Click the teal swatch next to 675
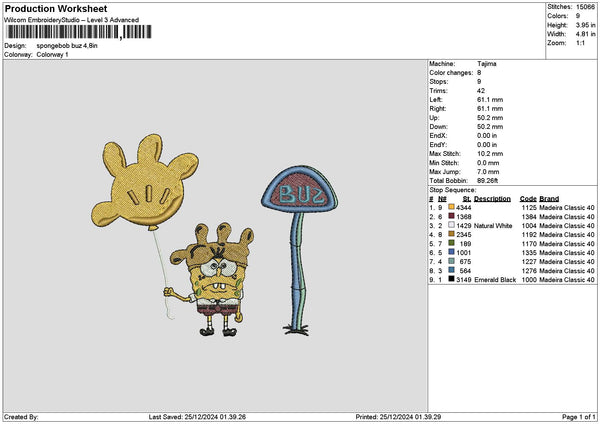 (x=451, y=261)
